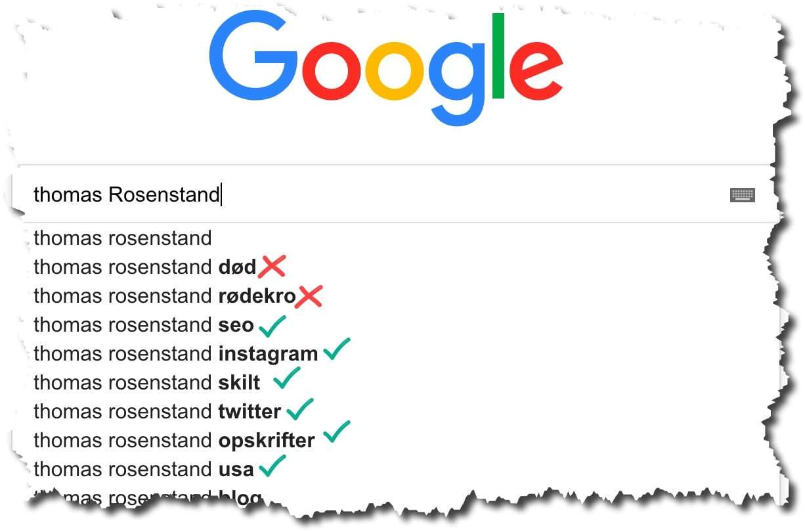Choose suggestion thomas rosenstand rødekro
This screenshot has height=532, width=805.
click(165, 296)
